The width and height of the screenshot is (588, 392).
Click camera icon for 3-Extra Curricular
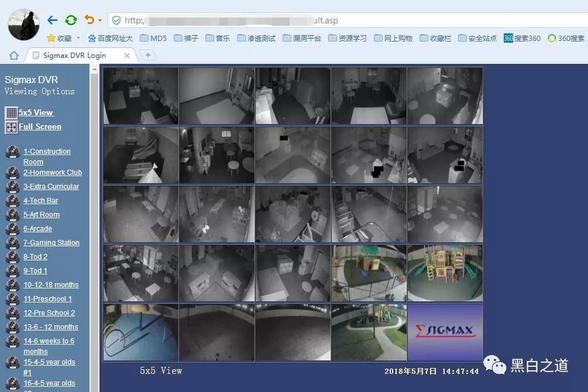click(x=12, y=187)
